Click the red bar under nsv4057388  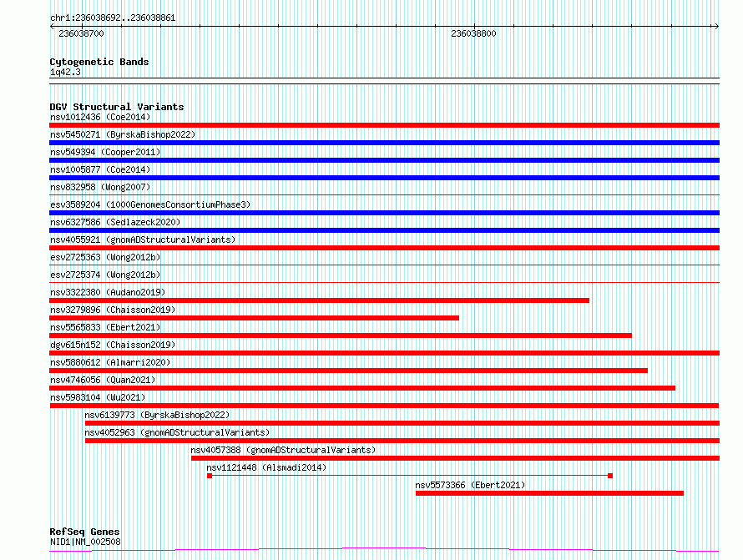[455, 458]
